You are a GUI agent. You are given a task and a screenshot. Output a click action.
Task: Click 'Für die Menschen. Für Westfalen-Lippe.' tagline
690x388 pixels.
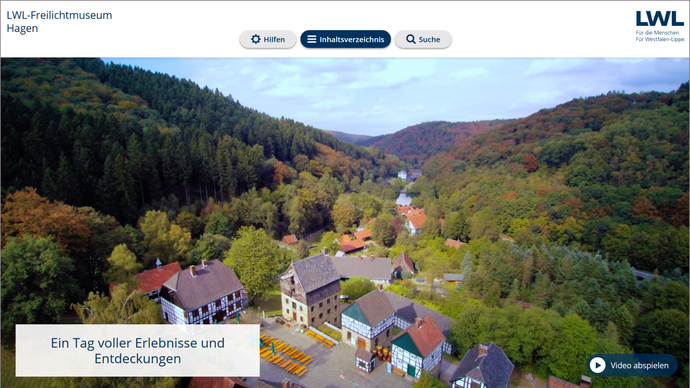click(660, 36)
